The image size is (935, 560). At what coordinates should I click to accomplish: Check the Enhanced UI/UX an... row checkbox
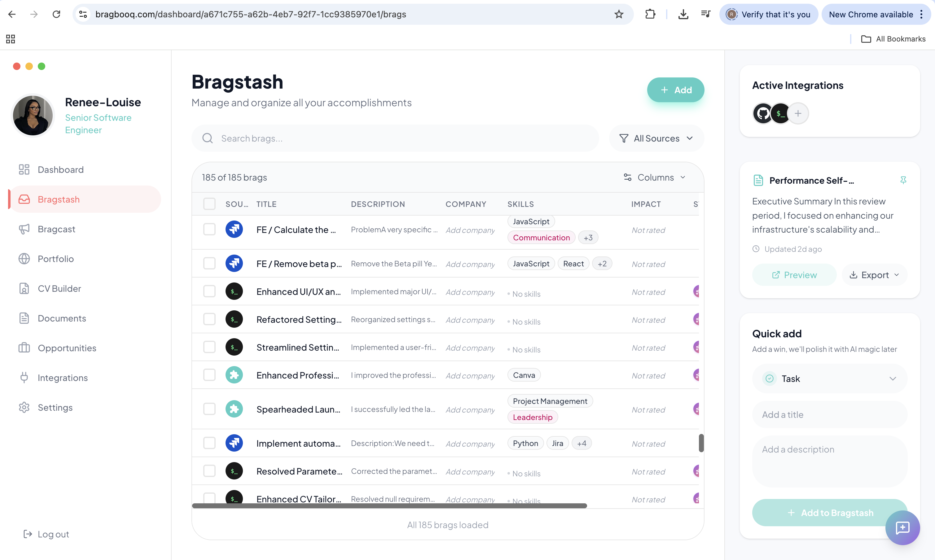(x=209, y=291)
